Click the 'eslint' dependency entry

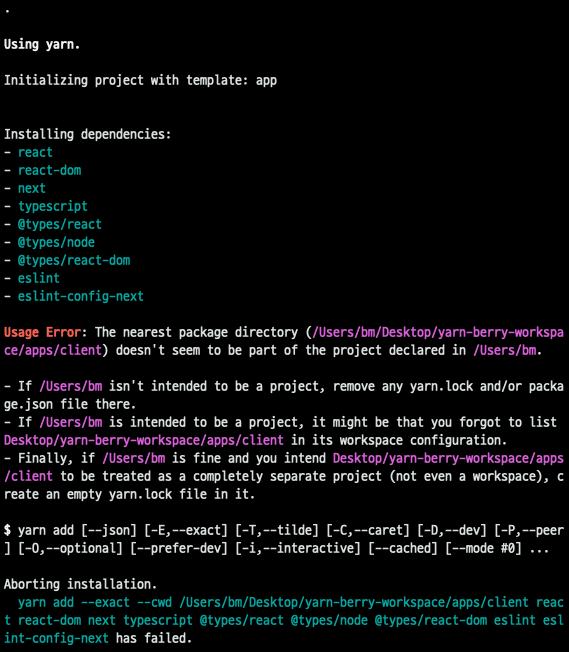39,278
